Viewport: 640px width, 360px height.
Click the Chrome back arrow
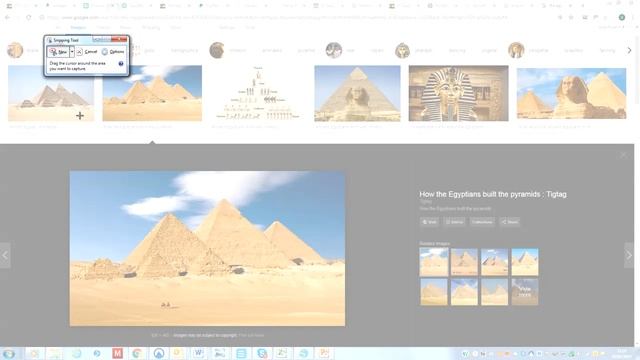[7, 18]
